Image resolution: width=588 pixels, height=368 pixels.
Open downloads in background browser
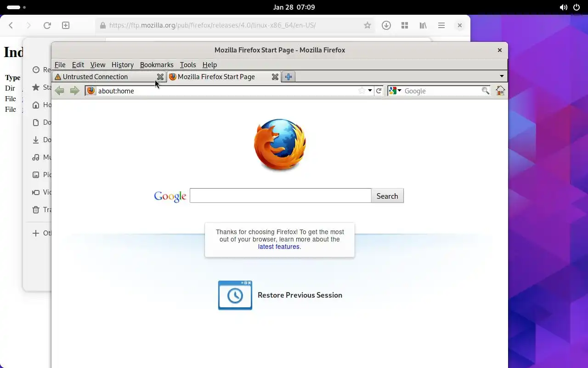tap(386, 25)
